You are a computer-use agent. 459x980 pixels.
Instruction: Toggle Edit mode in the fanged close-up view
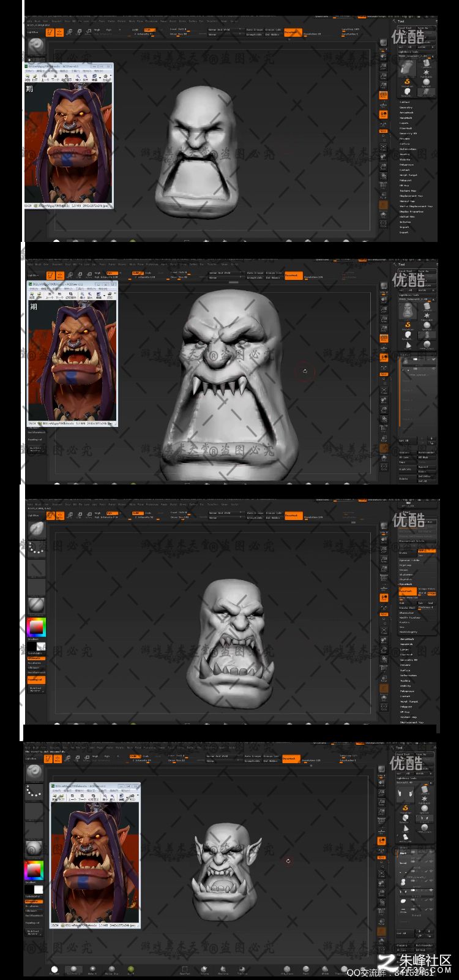coord(50,276)
